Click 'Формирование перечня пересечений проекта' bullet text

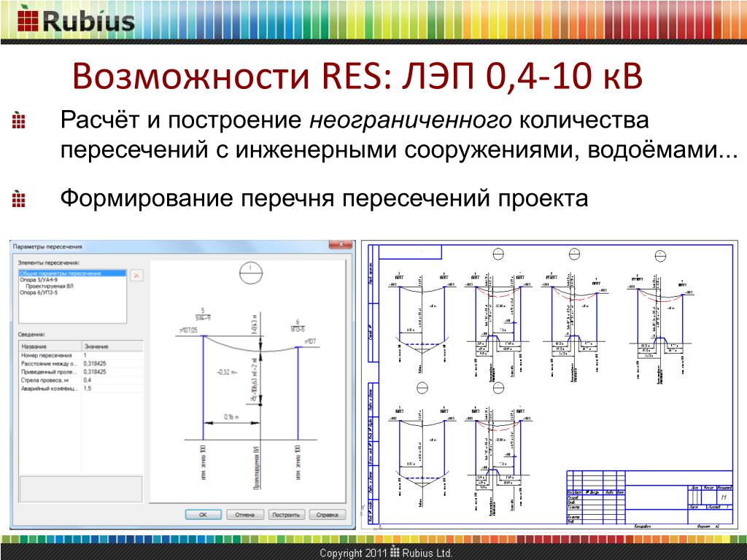click(324, 198)
